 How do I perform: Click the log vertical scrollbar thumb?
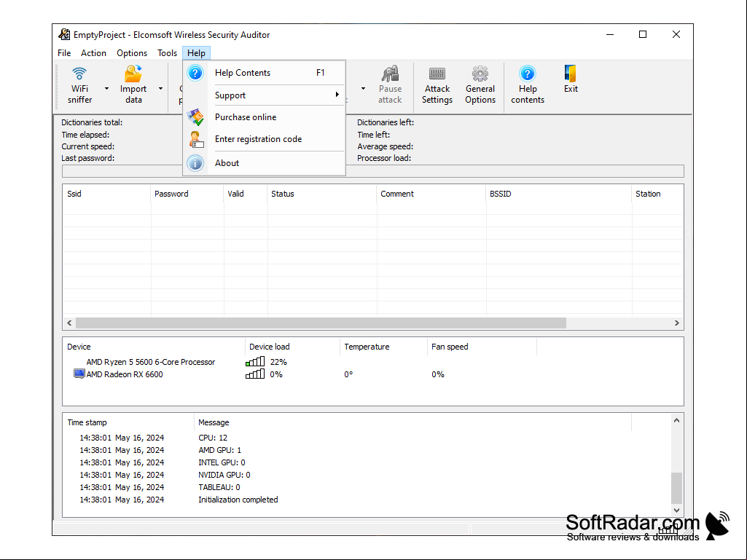(x=676, y=488)
